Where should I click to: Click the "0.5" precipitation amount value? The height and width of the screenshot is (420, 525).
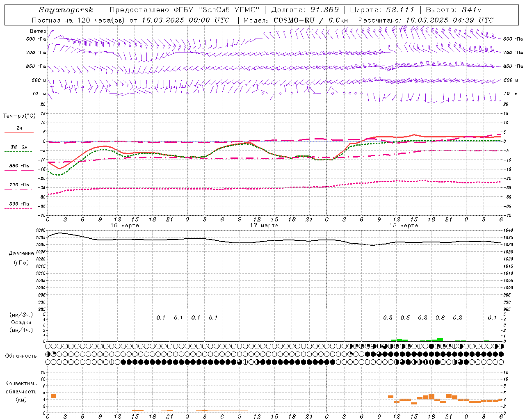(x=405, y=318)
